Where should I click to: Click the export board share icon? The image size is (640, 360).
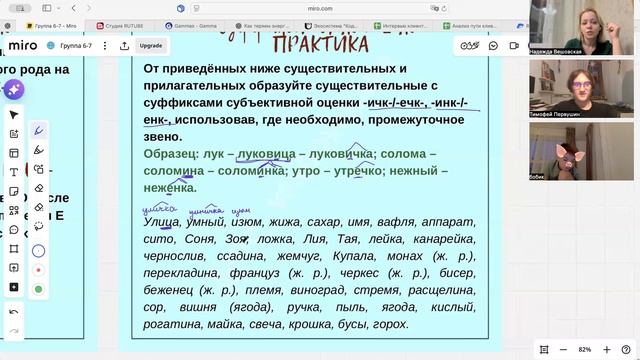[124, 46]
